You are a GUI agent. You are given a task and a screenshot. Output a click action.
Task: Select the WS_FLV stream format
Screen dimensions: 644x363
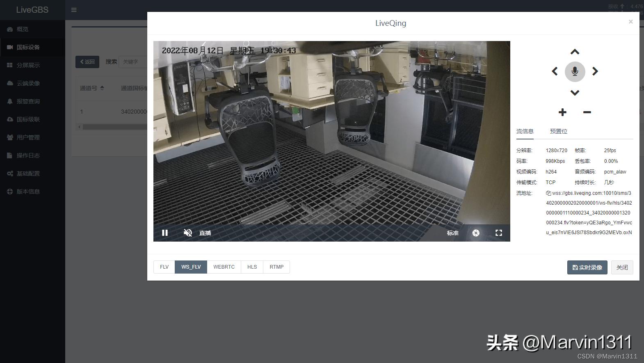click(191, 267)
